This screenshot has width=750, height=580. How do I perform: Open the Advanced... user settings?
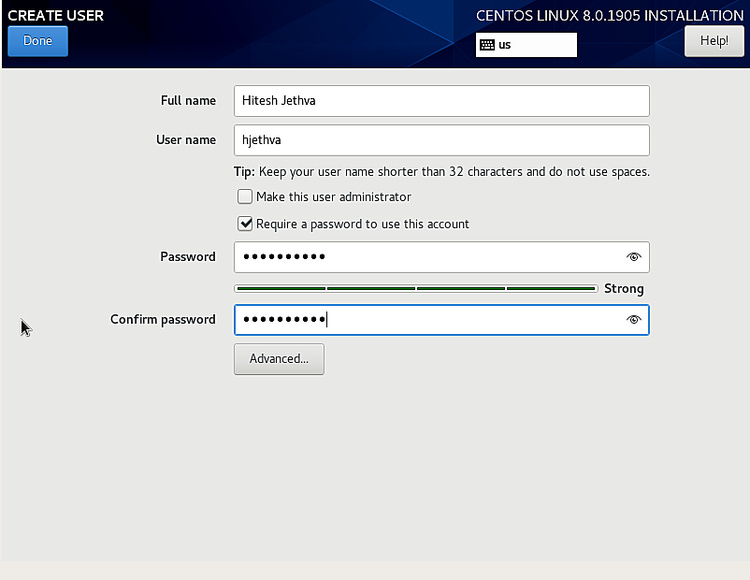pyautogui.click(x=279, y=359)
